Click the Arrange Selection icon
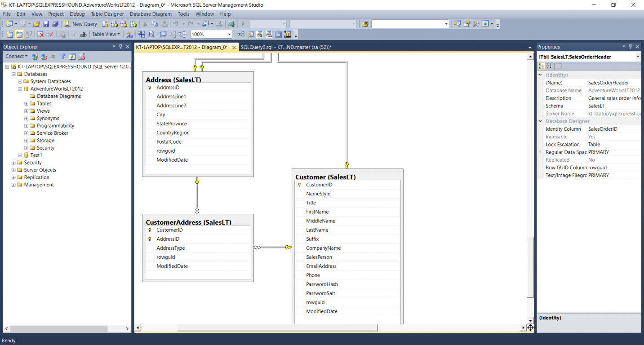This screenshot has height=345, width=644. pyautogui.click(x=173, y=34)
